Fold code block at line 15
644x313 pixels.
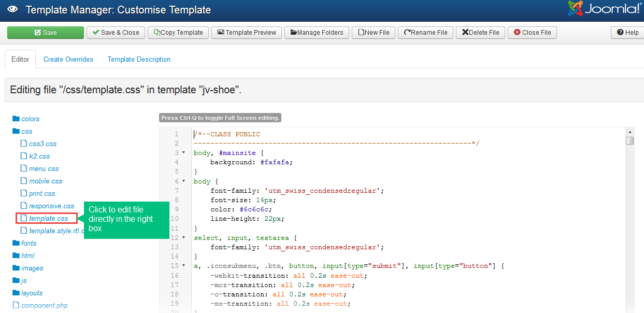pos(184,266)
